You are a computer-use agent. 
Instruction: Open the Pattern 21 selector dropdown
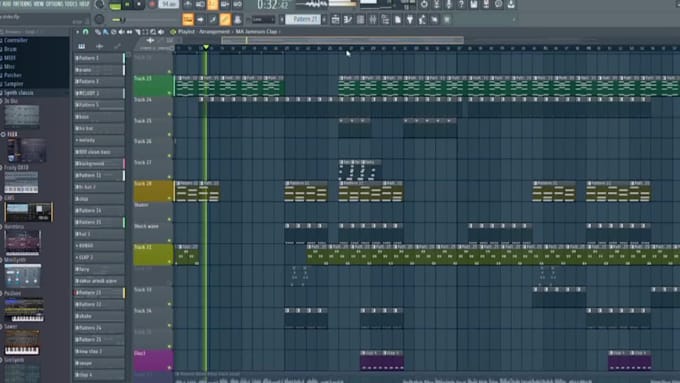303,20
